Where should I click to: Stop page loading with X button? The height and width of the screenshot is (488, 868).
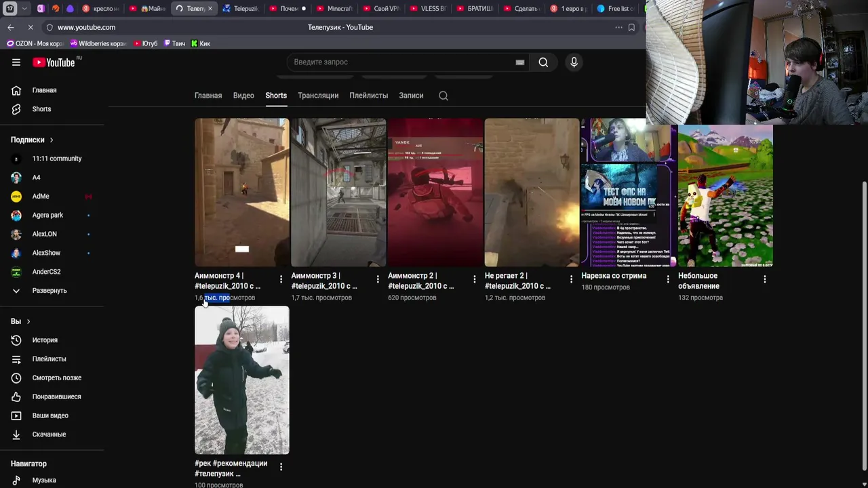point(31,27)
